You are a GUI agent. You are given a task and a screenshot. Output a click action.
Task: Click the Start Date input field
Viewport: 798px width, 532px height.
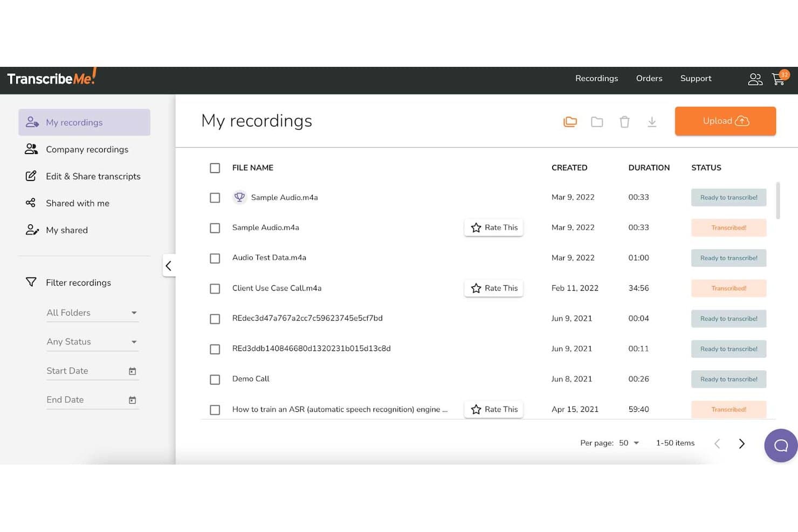[x=92, y=371]
